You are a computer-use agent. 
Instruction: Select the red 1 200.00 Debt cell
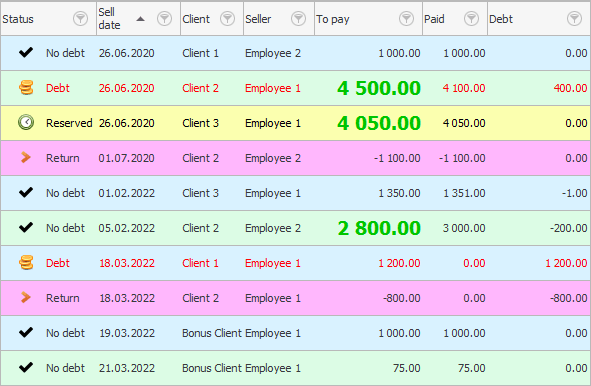point(566,263)
